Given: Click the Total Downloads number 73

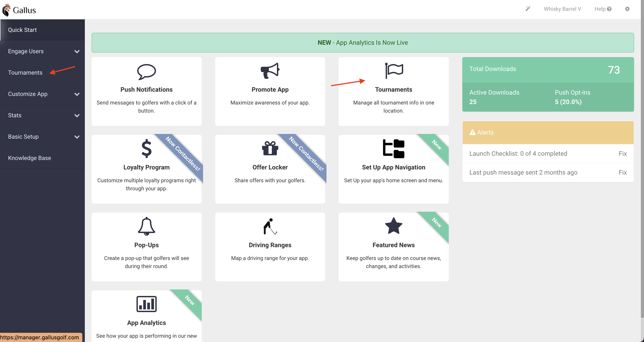Looking at the screenshot, I should pyautogui.click(x=614, y=70).
